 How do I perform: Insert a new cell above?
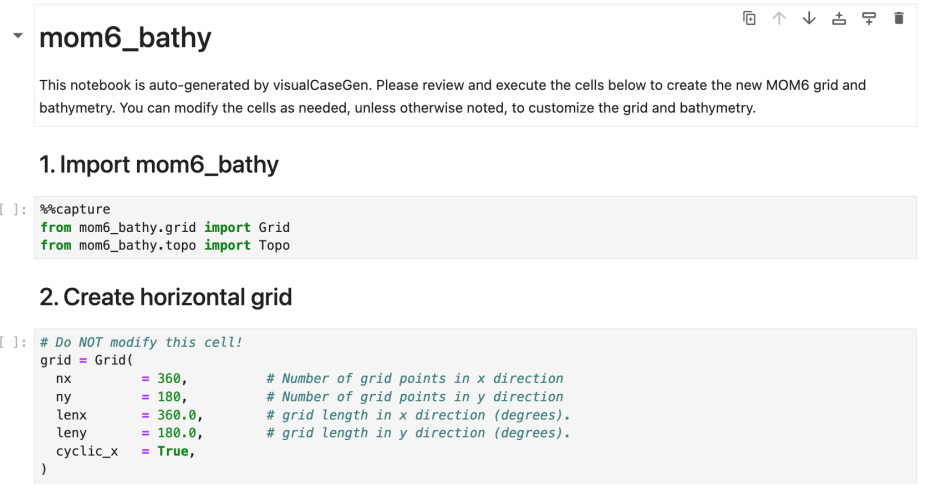839,18
